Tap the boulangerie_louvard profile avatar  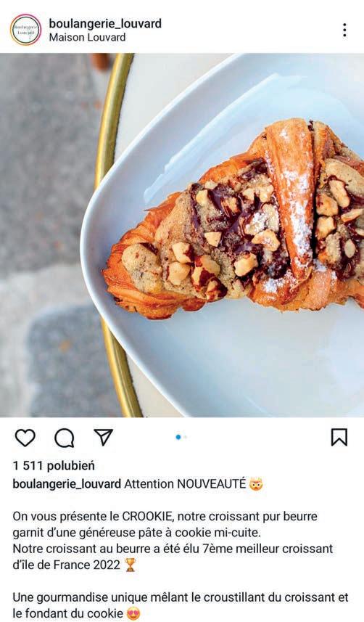click(26, 30)
